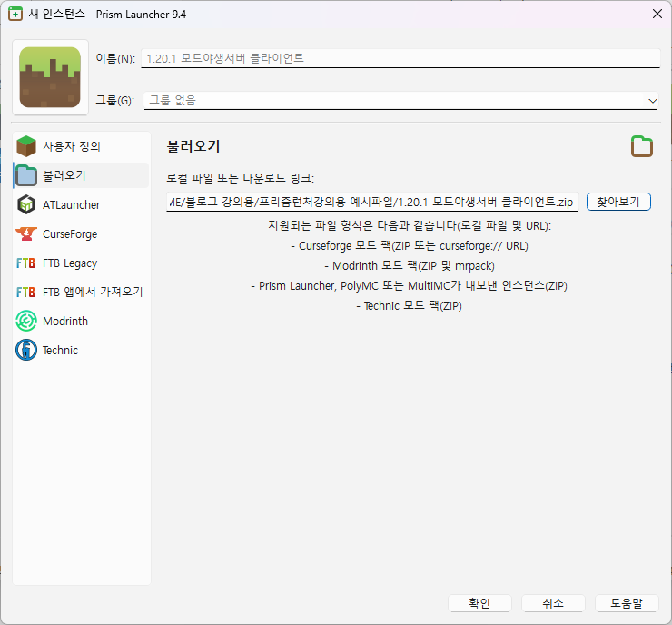Viewport: 672px width, 625px height.
Task: Select the 사용자 정의 page
Action: [x=82, y=146]
